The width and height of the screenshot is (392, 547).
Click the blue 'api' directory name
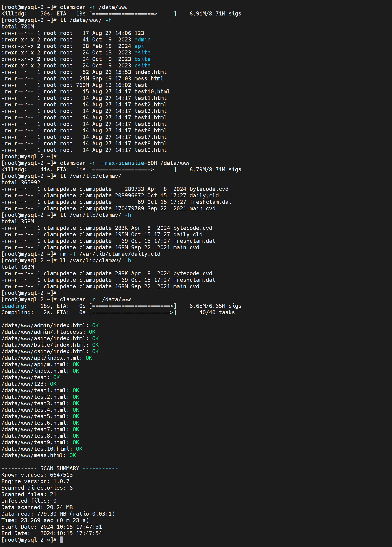(139, 46)
